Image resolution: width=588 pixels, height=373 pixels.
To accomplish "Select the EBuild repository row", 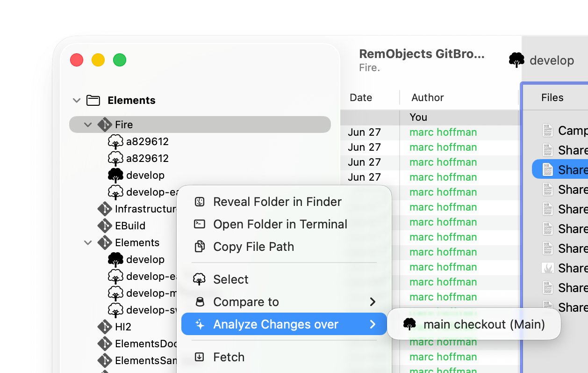I will (130, 226).
